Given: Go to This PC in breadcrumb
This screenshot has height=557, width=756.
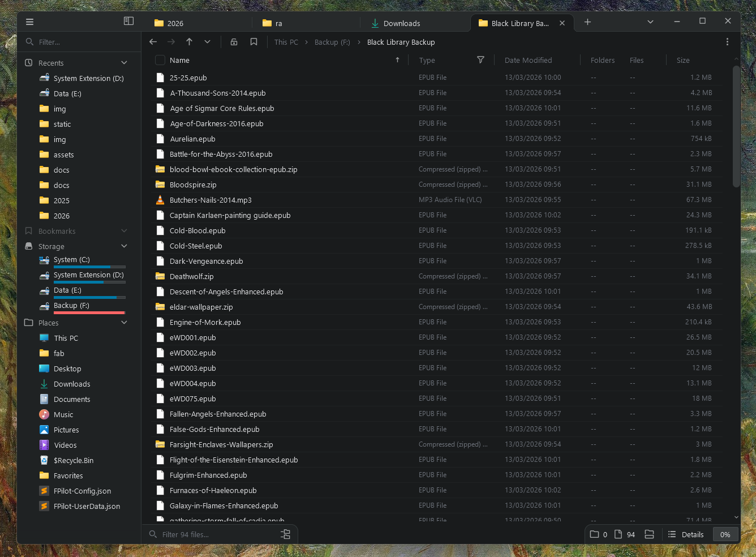Looking at the screenshot, I should [286, 42].
